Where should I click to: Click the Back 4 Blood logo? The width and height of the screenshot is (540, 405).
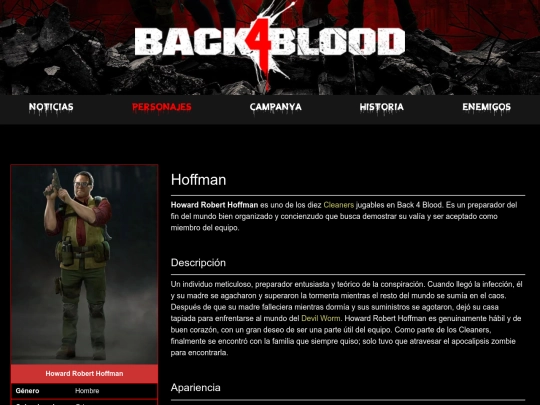[270, 41]
